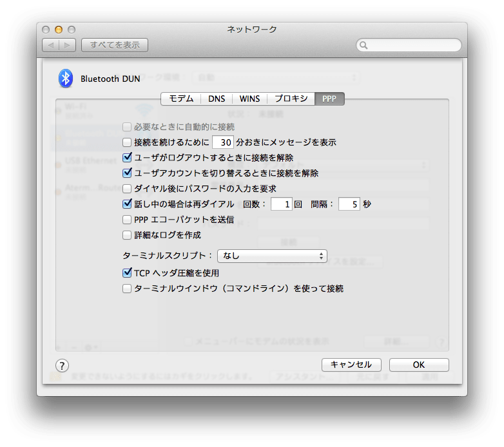The height and width of the screenshot is (447, 504).
Task: Uncheck TCP ヘッダ圧縮を使用
Action: click(127, 273)
